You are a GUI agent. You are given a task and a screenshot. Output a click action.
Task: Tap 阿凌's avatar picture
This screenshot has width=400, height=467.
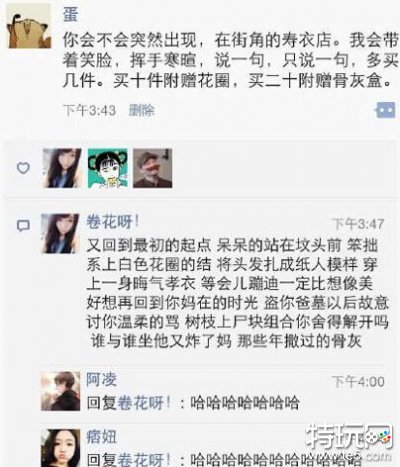click(60, 391)
